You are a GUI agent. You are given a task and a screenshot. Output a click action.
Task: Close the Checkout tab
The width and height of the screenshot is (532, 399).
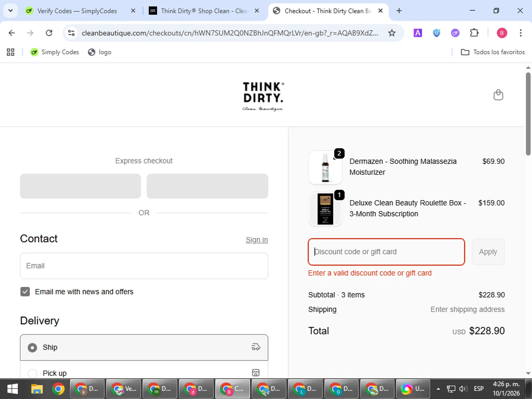tap(380, 11)
